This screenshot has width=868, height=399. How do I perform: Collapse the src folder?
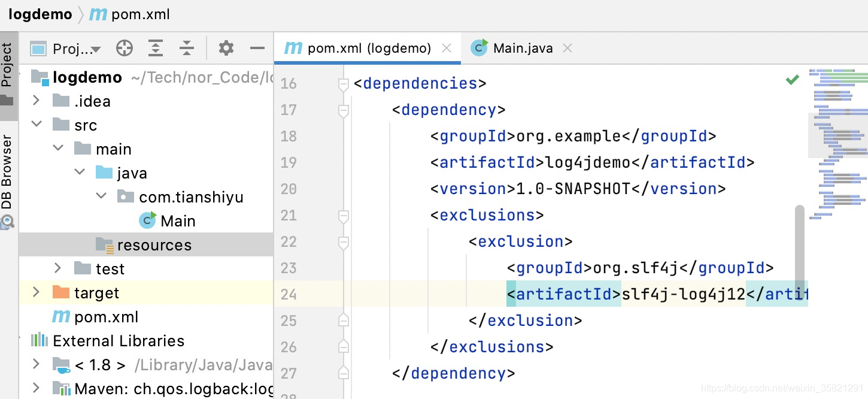pyautogui.click(x=36, y=125)
